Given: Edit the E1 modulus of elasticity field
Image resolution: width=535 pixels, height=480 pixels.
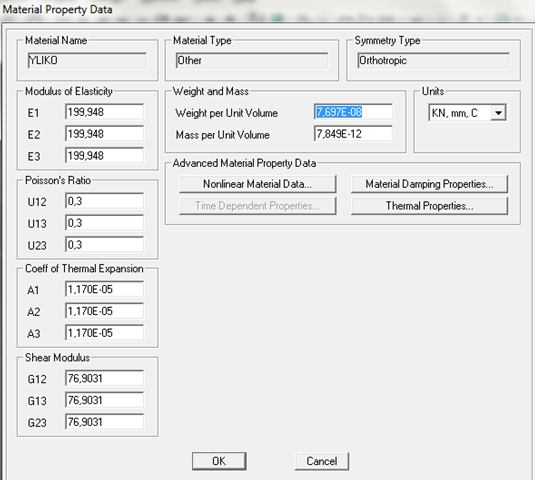Looking at the screenshot, I should coord(104,112).
